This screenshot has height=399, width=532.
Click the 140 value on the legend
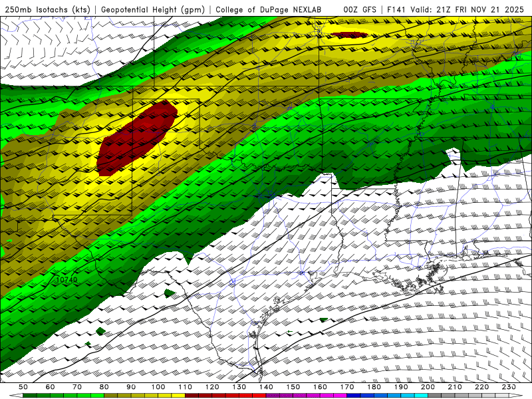266,387
